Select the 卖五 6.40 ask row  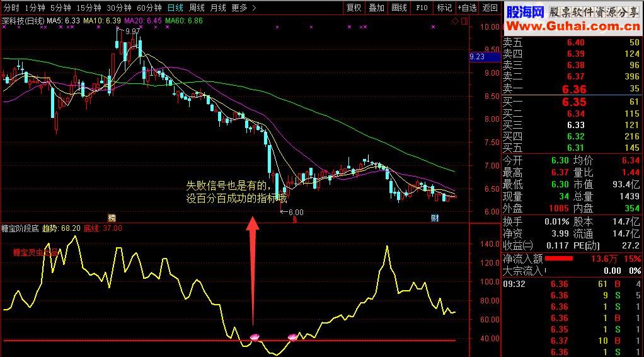click(x=572, y=42)
